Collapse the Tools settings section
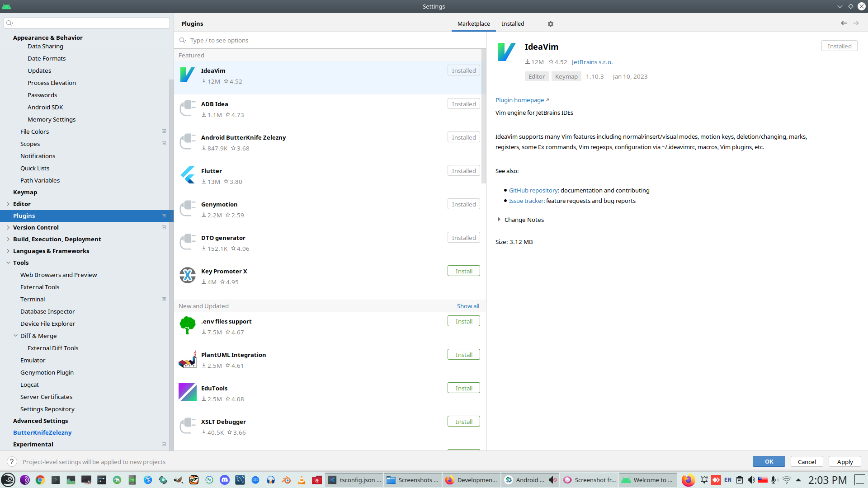 pos(8,263)
